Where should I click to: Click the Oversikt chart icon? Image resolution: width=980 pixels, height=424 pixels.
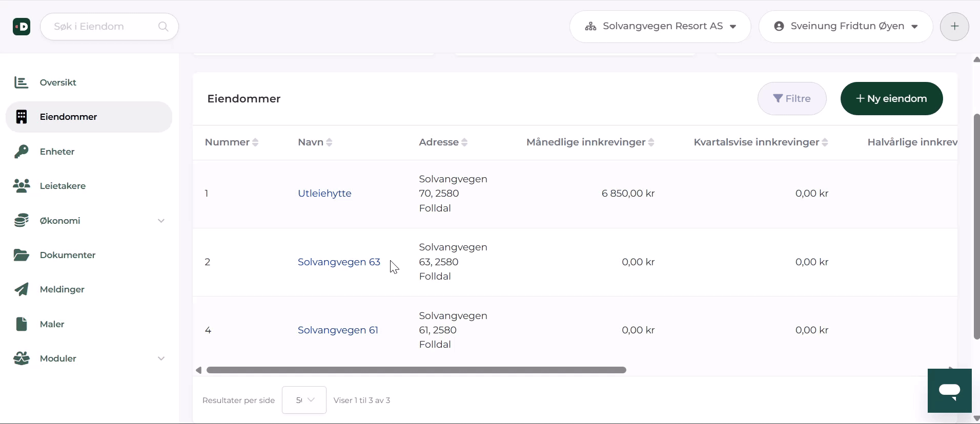pos(21,82)
